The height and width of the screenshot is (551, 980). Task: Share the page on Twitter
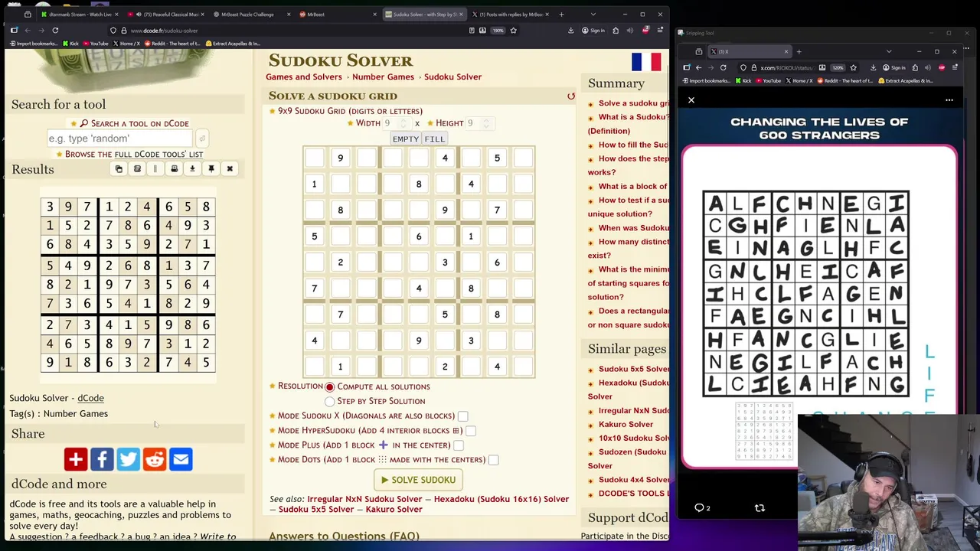click(128, 459)
